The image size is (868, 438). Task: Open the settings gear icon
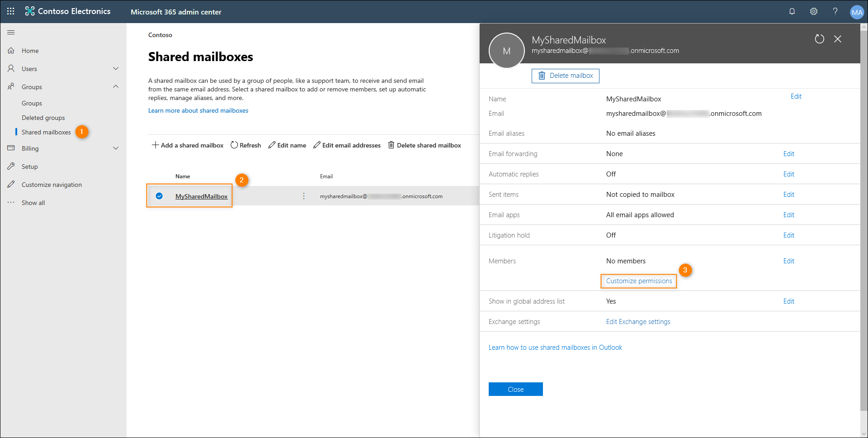(814, 11)
